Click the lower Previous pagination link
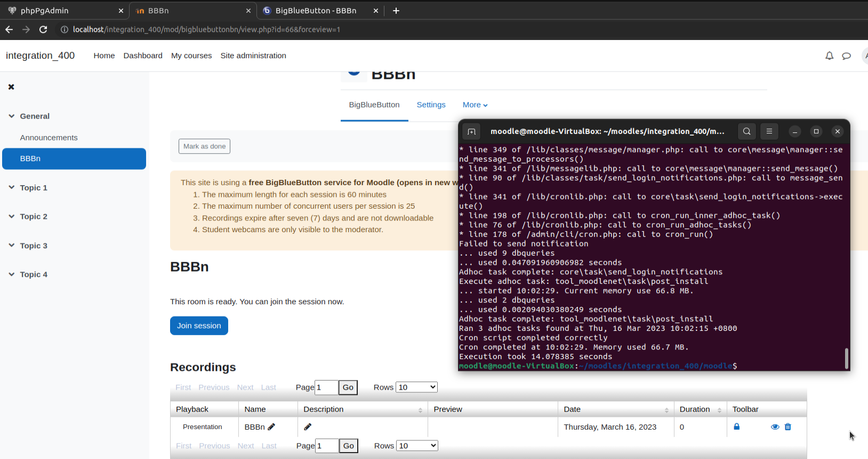 (x=214, y=446)
